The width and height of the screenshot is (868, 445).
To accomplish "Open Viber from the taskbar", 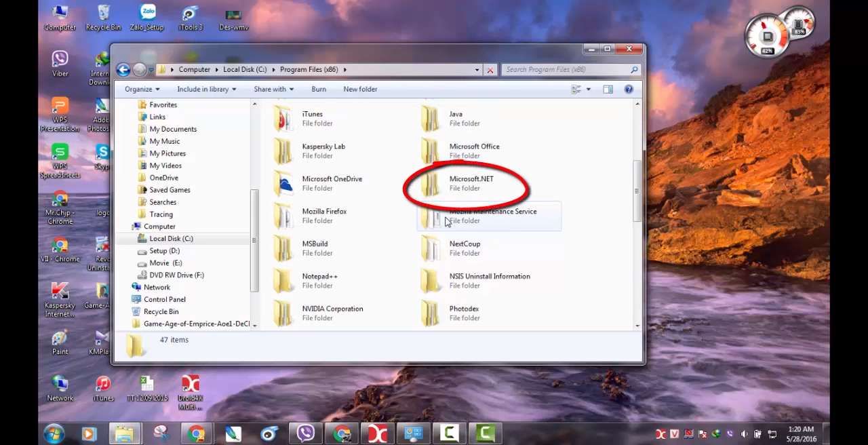I will [x=305, y=433].
